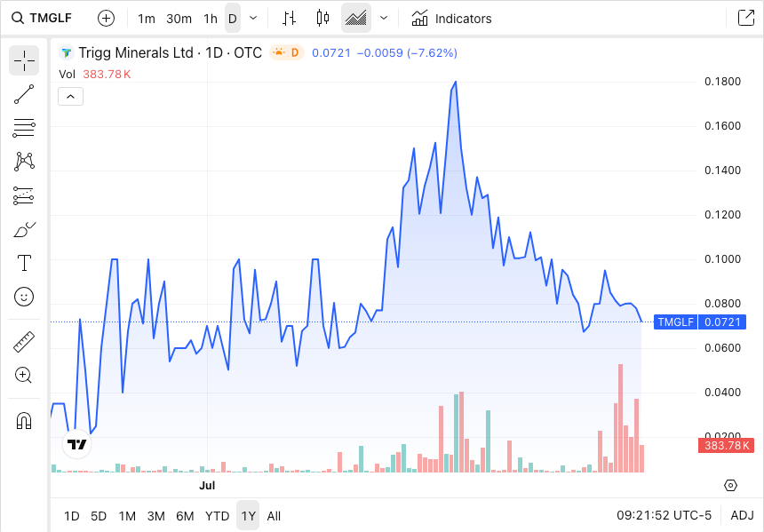Open the interval dropdown chevron
764x532 pixels.
tap(253, 19)
